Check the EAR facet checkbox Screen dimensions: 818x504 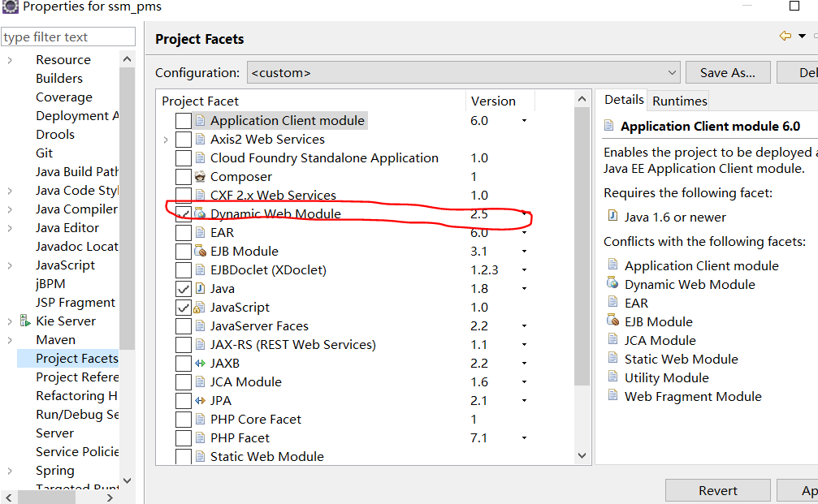click(x=183, y=232)
